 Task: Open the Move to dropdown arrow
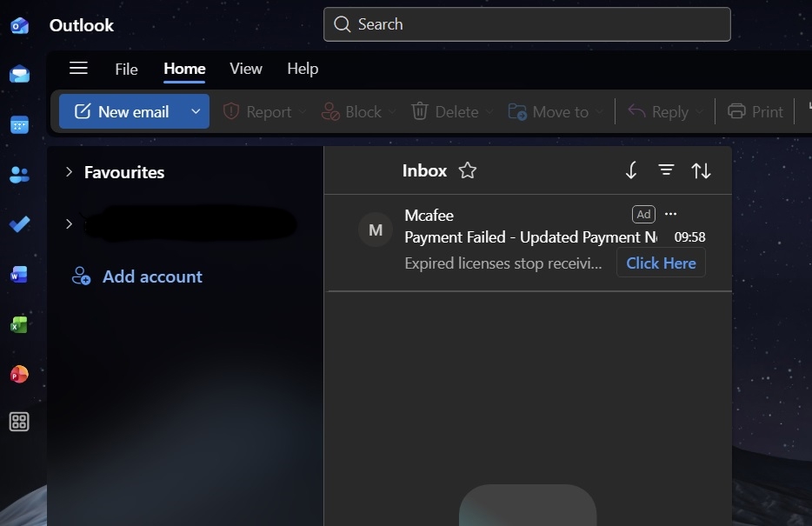[x=599, y=112]
